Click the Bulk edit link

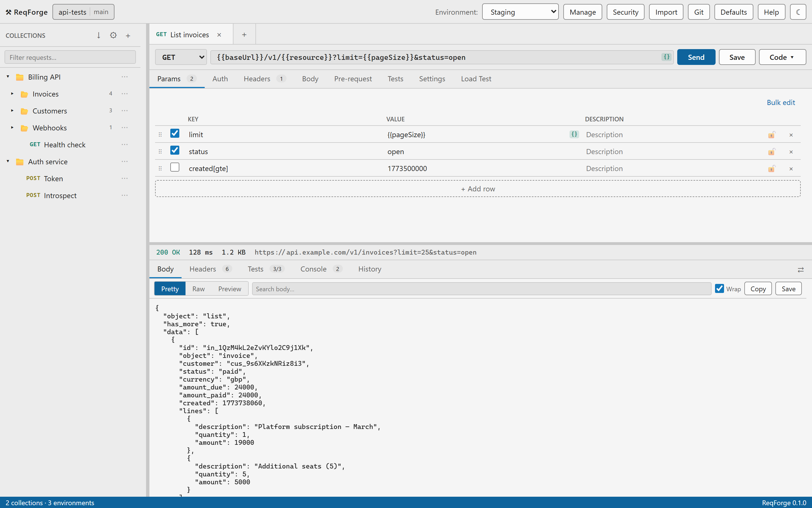[781, 102]
